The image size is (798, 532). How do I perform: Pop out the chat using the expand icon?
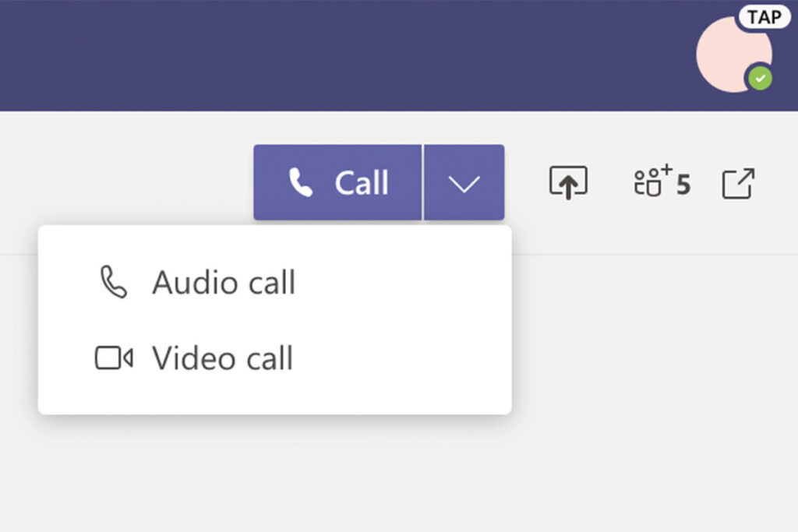point(738,181)
